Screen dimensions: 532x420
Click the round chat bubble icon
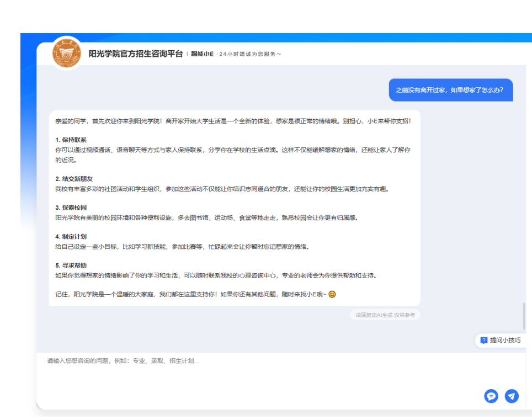(491, 396)
